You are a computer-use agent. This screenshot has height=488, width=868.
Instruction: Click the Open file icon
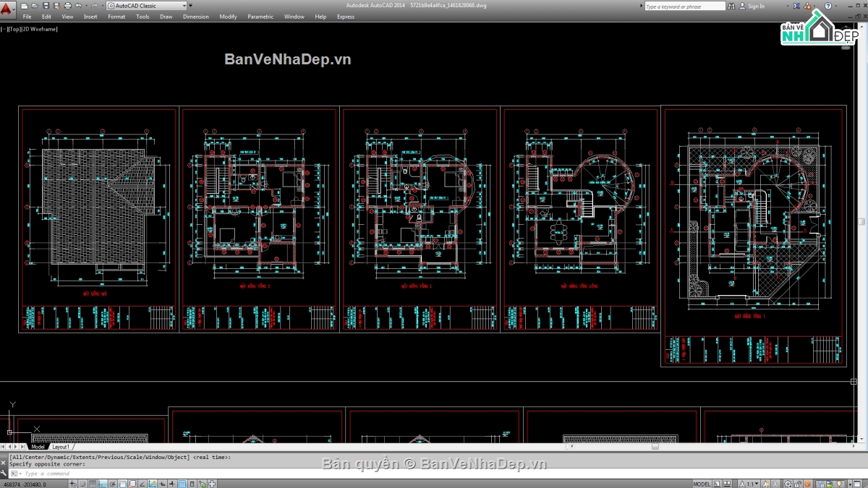click(35, 6)
